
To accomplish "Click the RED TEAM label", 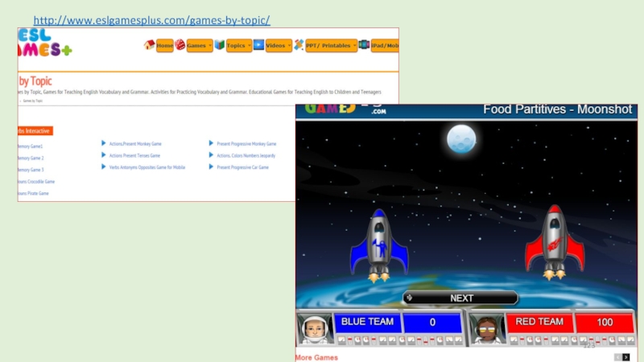I will 539,323.
